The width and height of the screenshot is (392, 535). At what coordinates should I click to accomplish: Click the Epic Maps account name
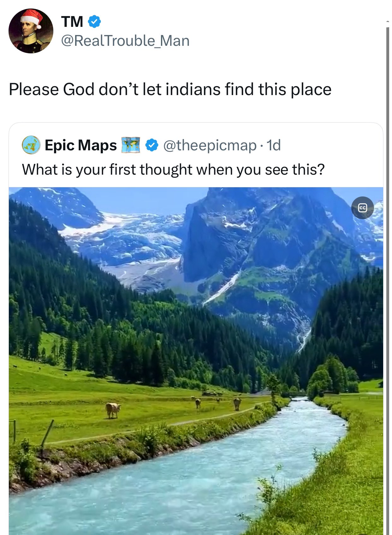[x=81, y=145]
